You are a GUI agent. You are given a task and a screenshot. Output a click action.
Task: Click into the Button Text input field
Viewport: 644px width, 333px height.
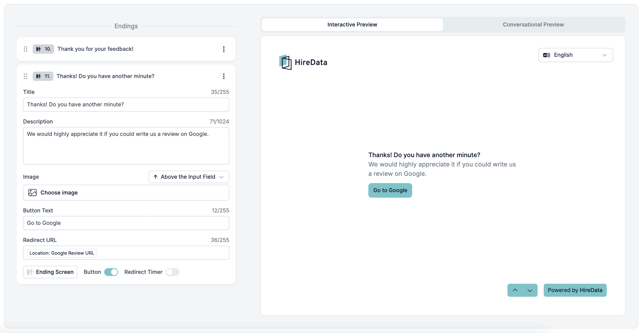tap(126, 223)
